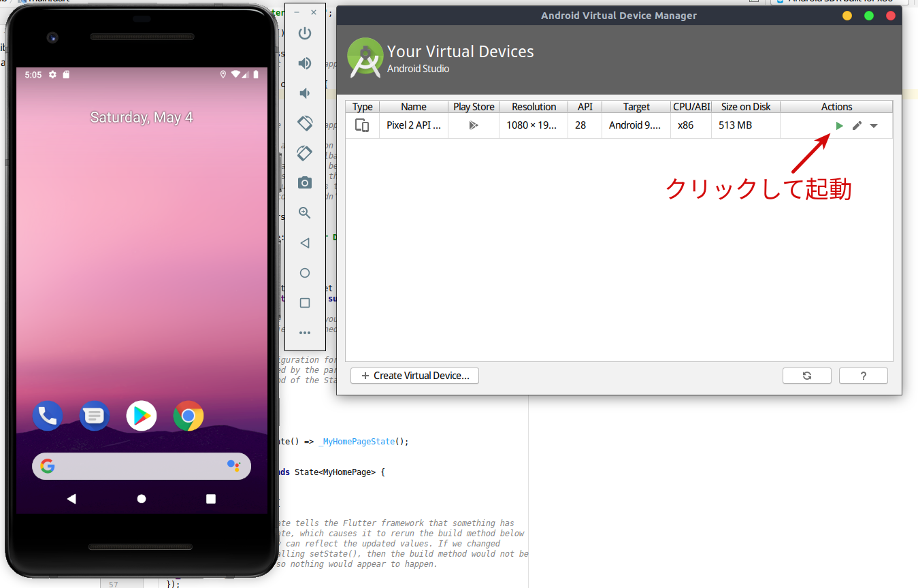The image size is (918, 588).
Task: Click Create Virtual Device button
Action: (414, 375)
